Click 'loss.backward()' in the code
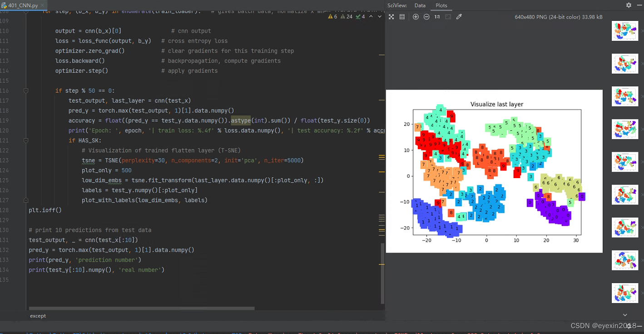The height and width of the screenshot is (334, 644). click(80, 61)
